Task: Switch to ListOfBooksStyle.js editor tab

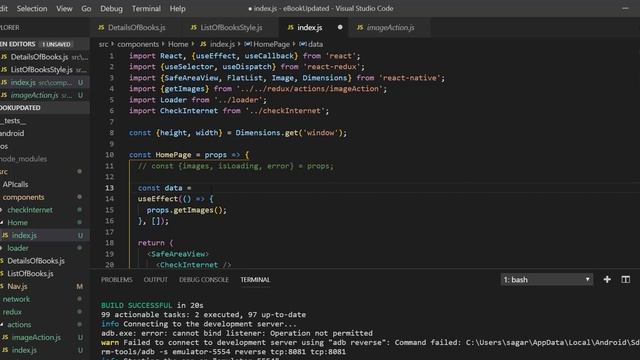Action: click(231, 27)
